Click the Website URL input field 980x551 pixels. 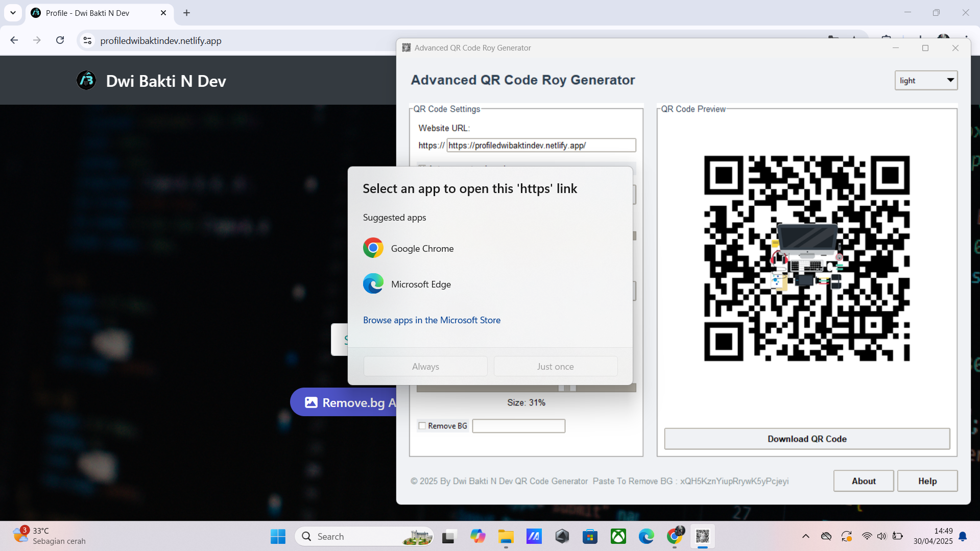[541, 146]
